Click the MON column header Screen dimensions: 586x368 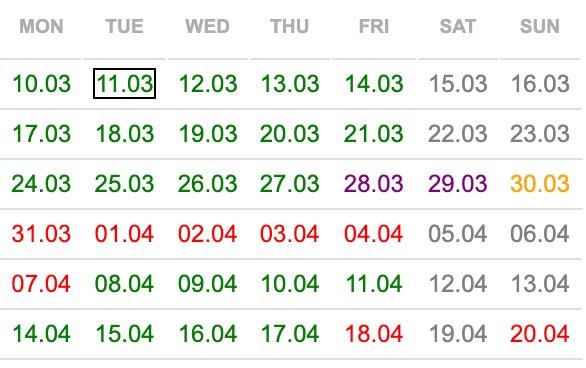coord(41,27)
